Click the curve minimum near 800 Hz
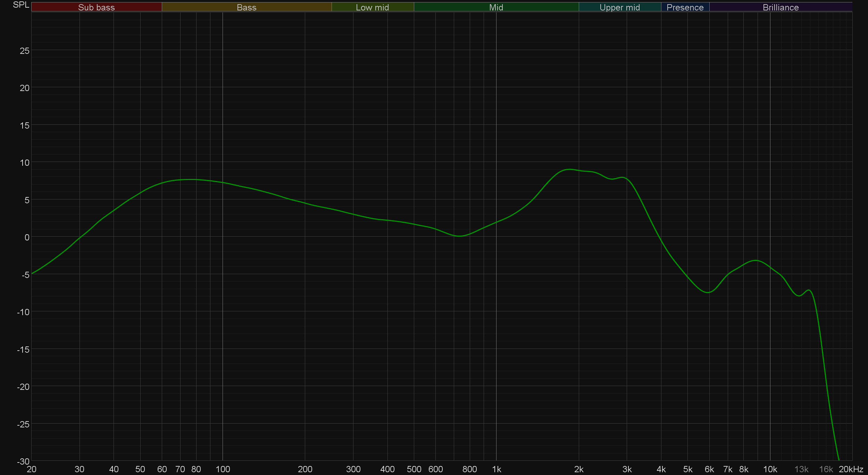The image size is (868, 475). (459, 236)
